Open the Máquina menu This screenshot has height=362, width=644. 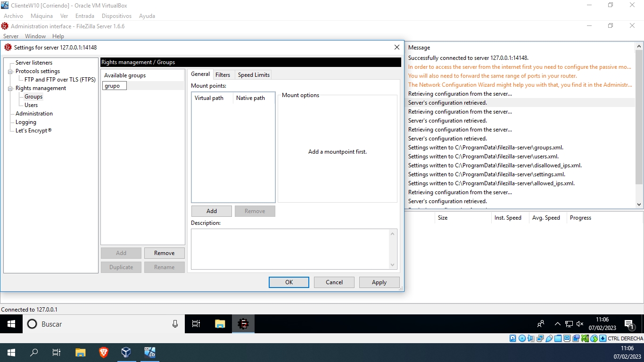click(42, 16)
